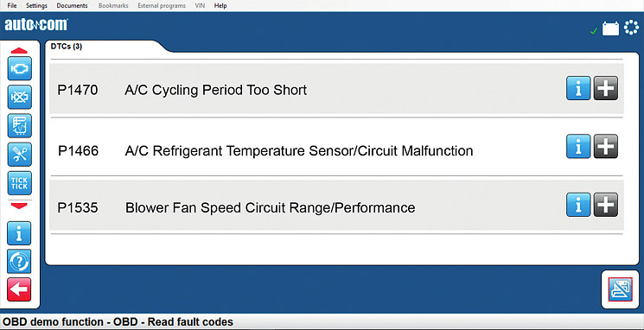Show info for fault code P1470
Image resolution: width=644 pixels, height=330 pixels.
pos(578,88)
